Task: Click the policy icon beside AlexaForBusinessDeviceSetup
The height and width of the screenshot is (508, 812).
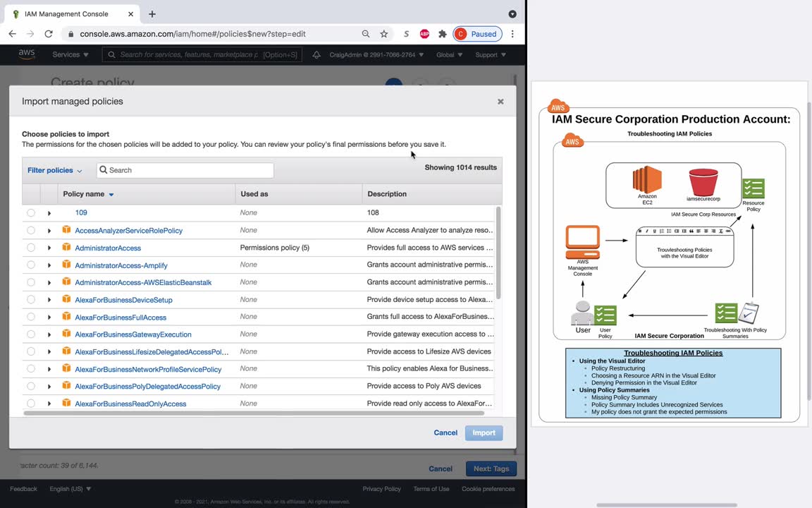Action: pos(66,299)
